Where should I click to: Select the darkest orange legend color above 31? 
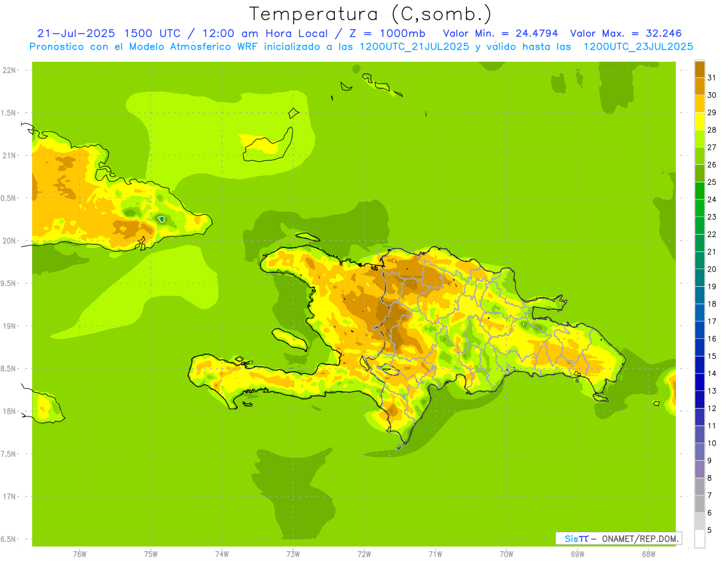click(699, 69)
